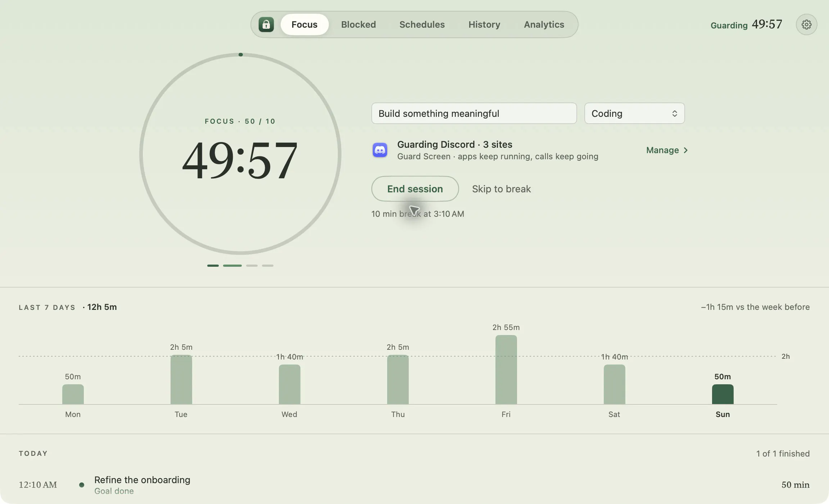Viewport: 829px width, 504px height.
Task: Click the green lock app icon
Action: tap(266, 24)
